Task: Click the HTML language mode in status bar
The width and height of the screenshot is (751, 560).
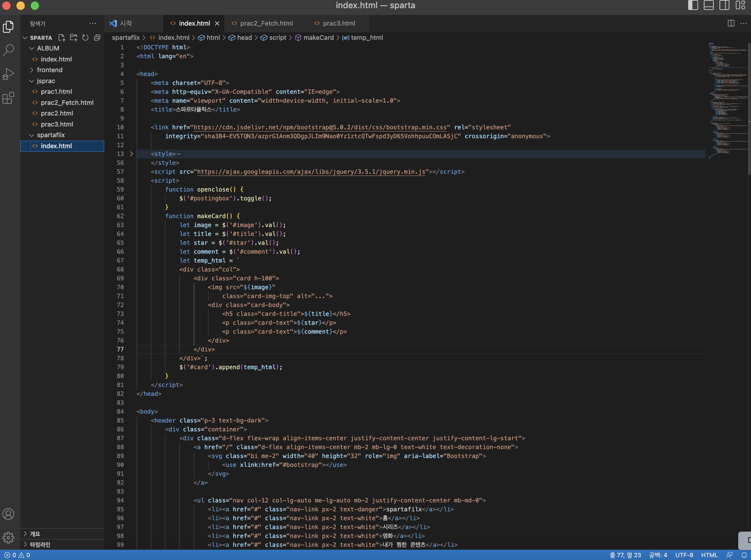Action: [x=709, y=555]
